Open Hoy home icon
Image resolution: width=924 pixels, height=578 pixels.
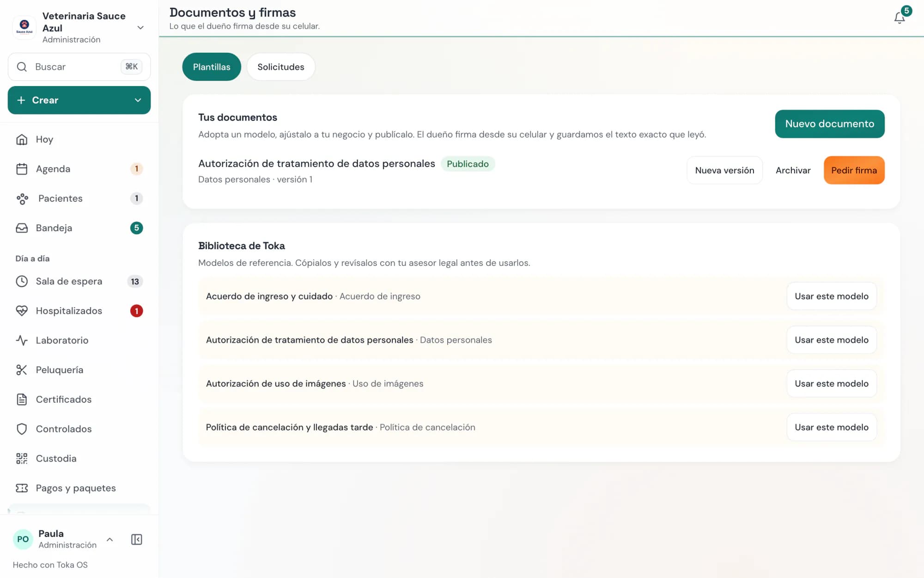[x=22, y=139]
